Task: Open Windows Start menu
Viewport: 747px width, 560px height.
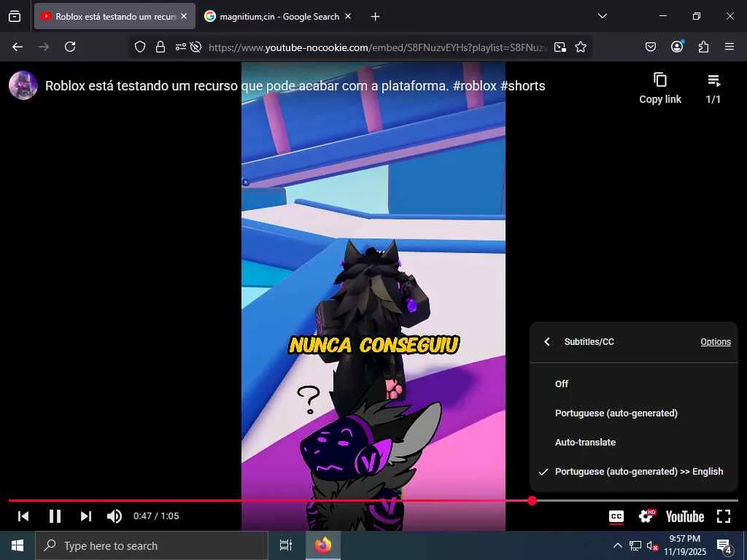Action: coord(18,545)
